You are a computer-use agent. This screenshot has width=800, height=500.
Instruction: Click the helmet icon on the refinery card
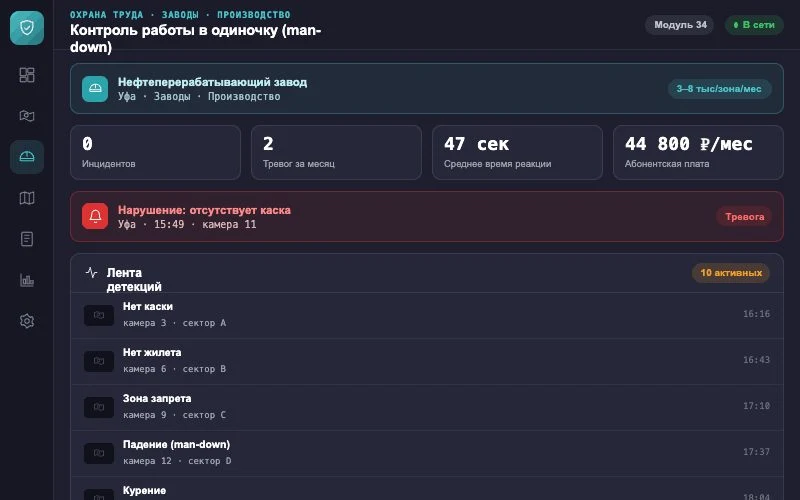click(95, 89)
